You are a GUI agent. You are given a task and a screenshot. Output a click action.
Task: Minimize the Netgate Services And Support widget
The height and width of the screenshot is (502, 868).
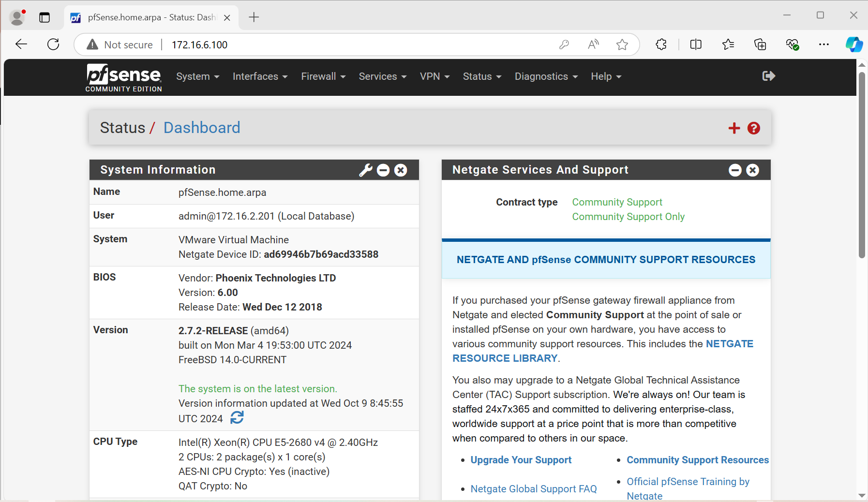pos(735,170)
